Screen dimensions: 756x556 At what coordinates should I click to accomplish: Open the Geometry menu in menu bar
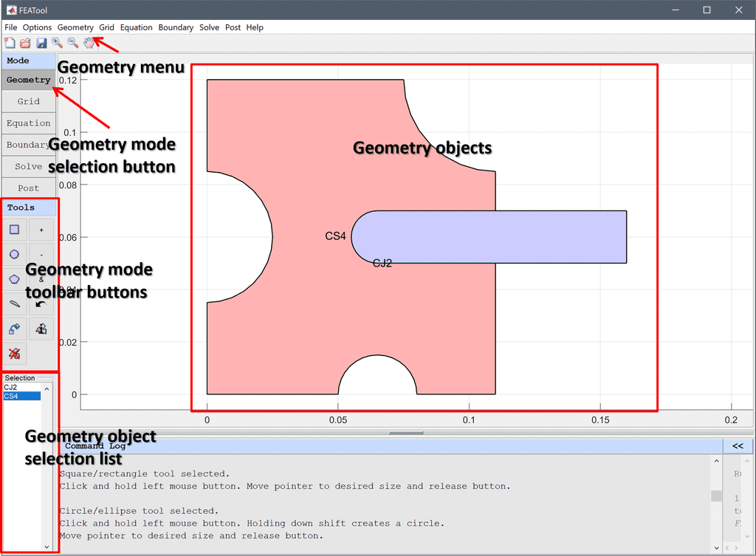click(75, 27)
